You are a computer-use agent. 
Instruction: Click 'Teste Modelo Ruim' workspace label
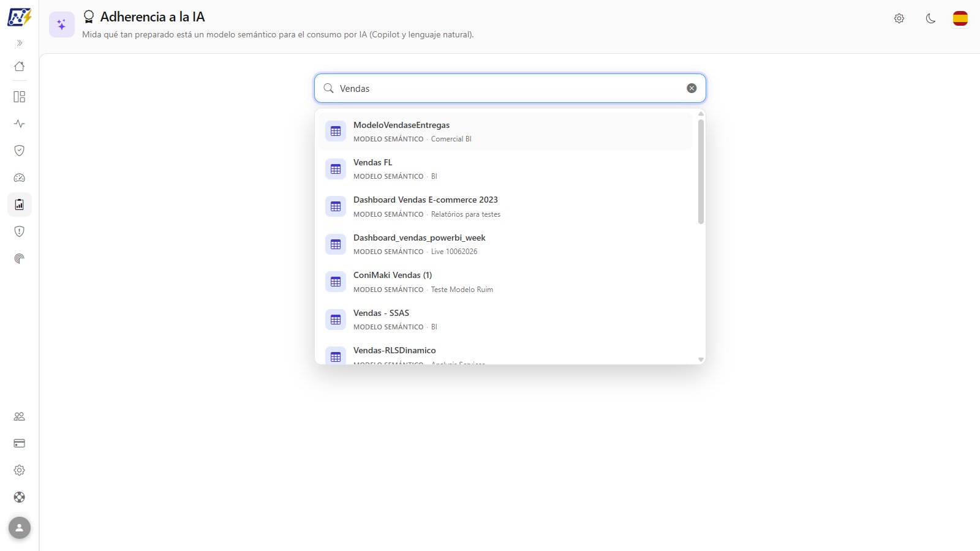tap(462, 290)
